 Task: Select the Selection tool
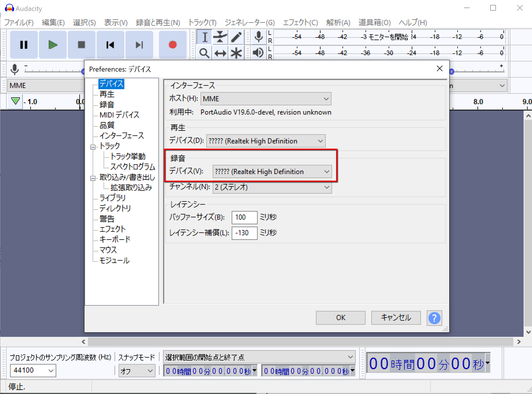[204, 37]
